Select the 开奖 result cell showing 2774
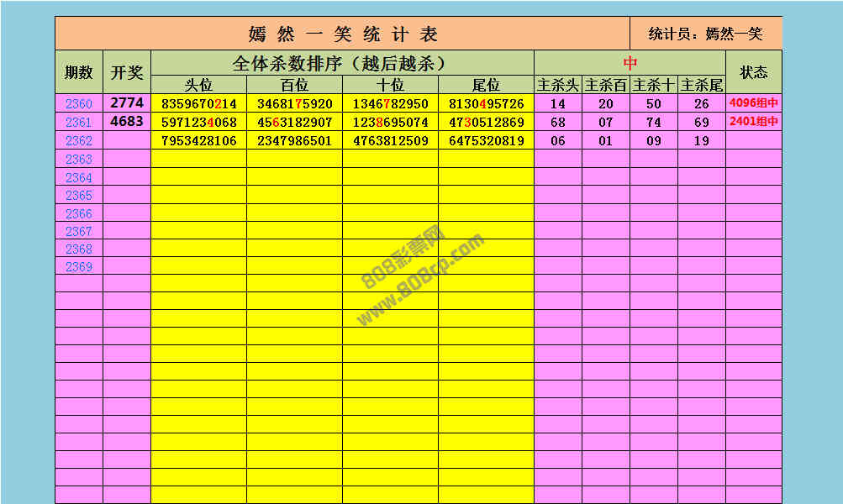The image size is (843, 504). (127, 103)
